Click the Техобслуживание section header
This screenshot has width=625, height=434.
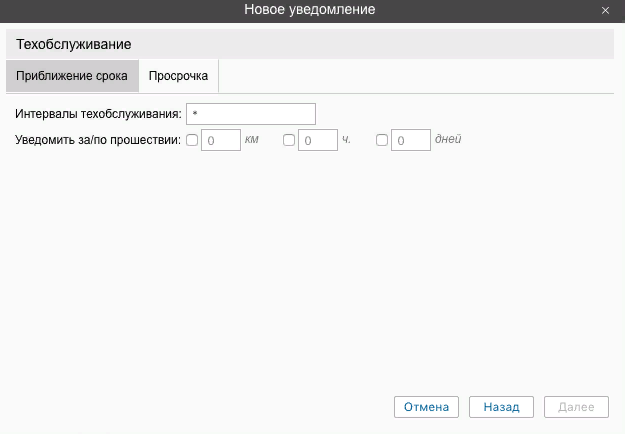click(74, 45)
